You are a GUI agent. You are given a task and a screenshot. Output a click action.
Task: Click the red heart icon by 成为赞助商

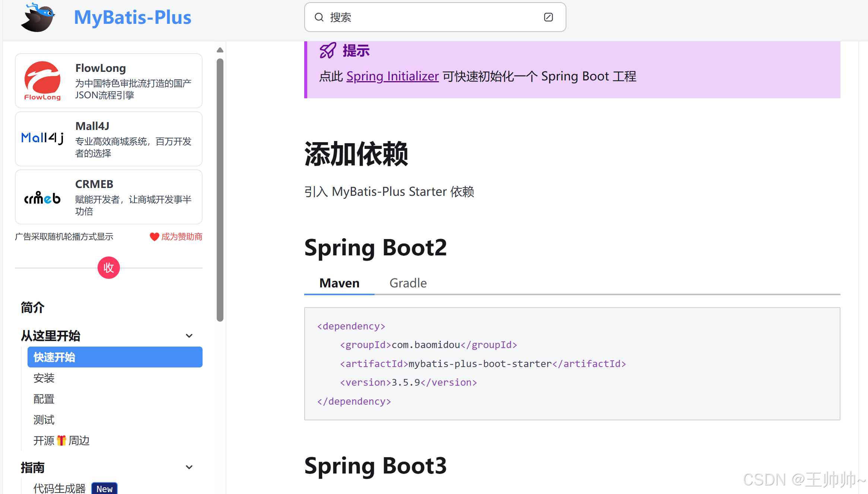coord(154,237)
